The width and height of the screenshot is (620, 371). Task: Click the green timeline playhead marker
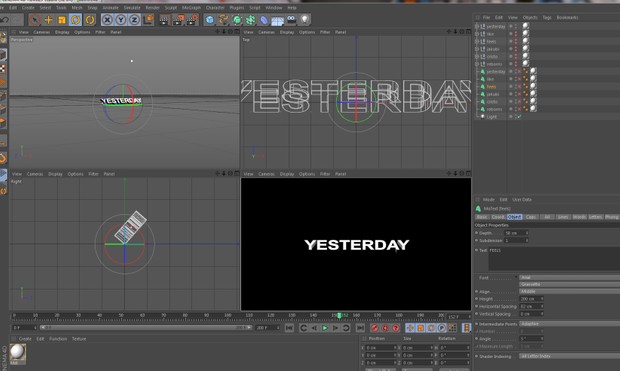(x=339, y=315)
